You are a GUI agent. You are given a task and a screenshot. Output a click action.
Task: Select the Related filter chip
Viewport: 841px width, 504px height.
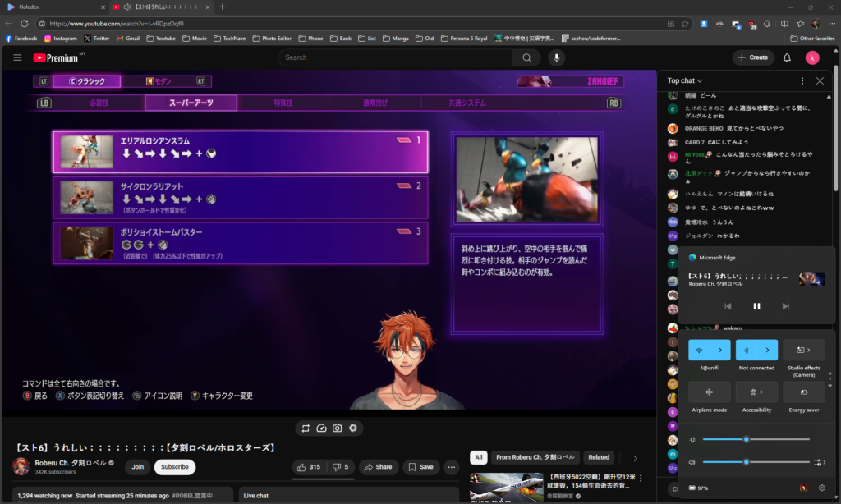point(599,457)
